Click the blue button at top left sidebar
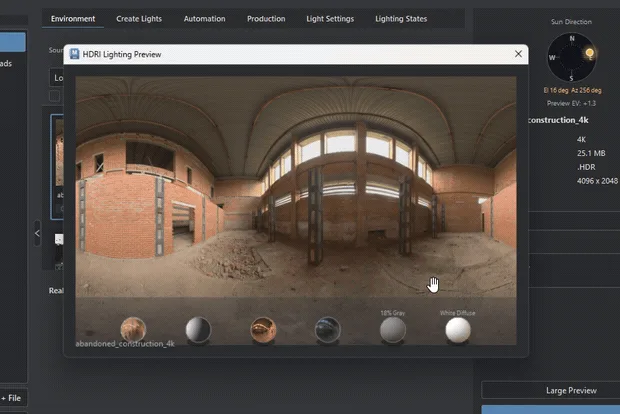620x414 pixels. click(x=13, y=42)
